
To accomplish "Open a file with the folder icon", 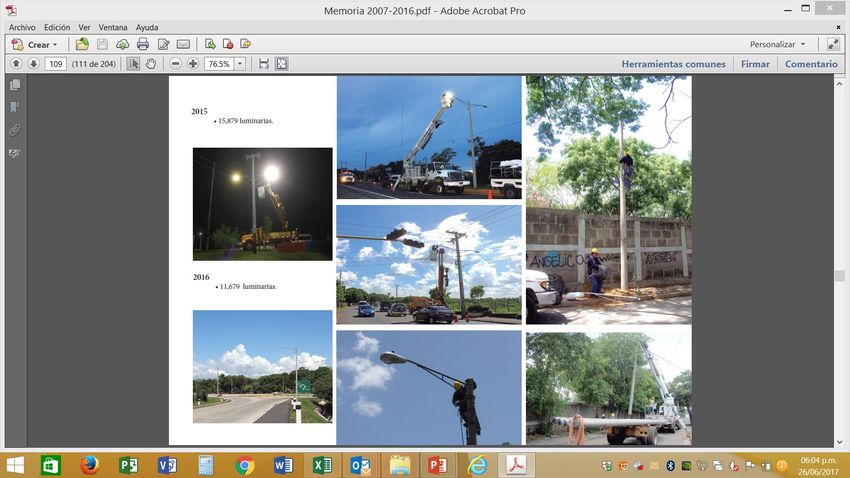I will [x=82, y=44].
